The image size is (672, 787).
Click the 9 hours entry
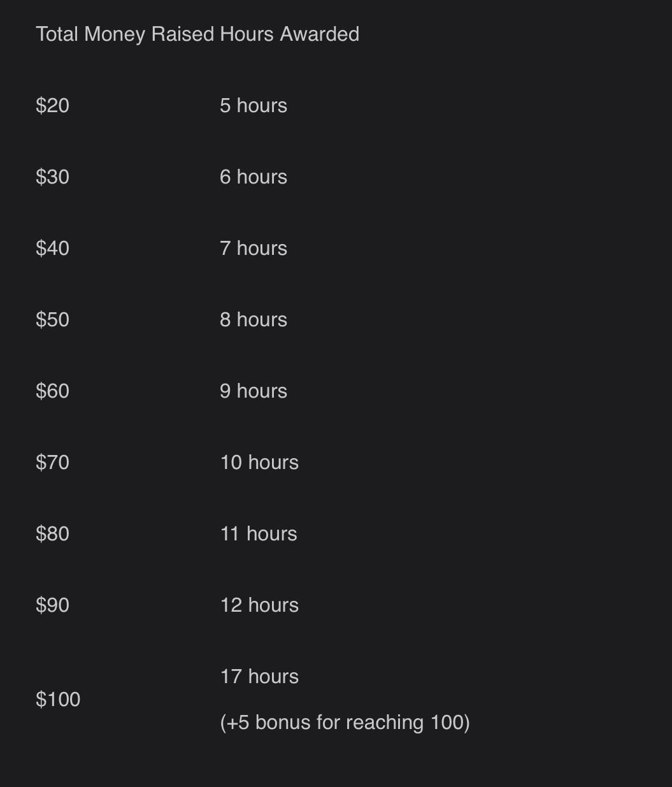coord(254,391)
